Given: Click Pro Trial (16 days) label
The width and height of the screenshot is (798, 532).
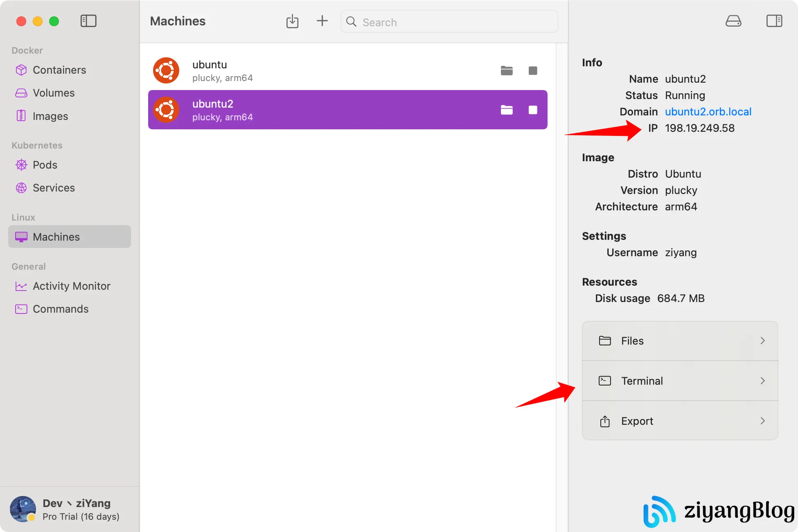Looking at the screenshot, I should coord(81,516).
